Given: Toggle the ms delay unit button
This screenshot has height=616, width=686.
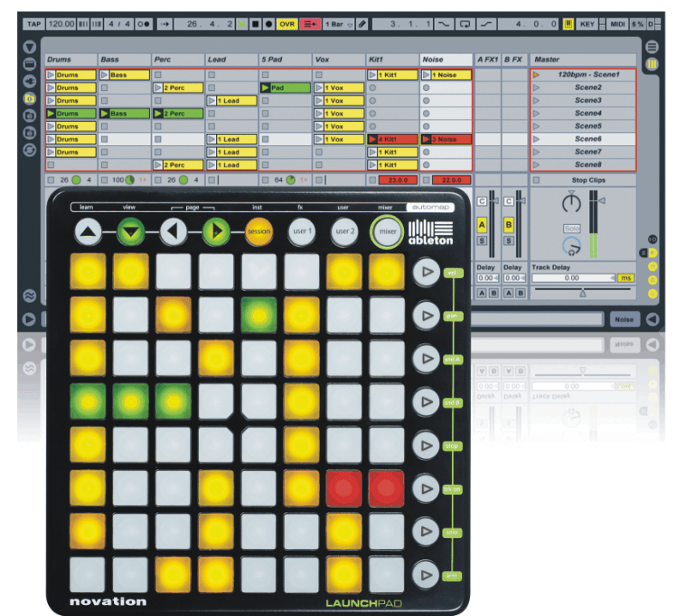Looking at the screenshot, I should click(x=626, y=278).
